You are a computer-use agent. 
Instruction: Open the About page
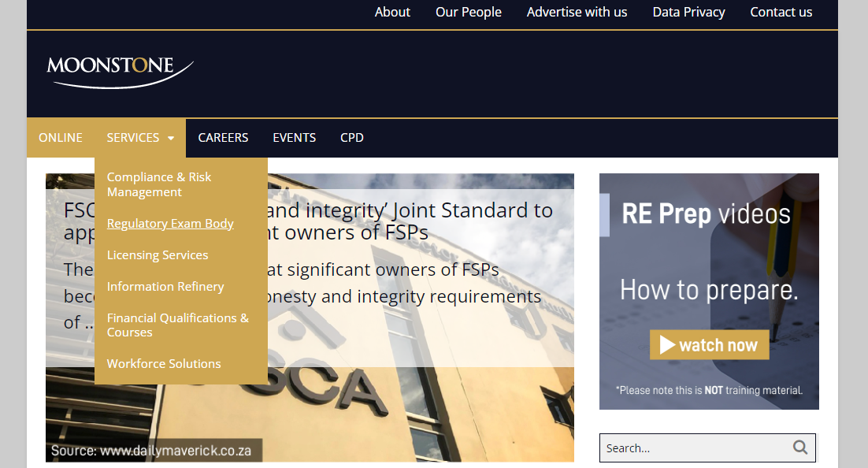(392, 12)
